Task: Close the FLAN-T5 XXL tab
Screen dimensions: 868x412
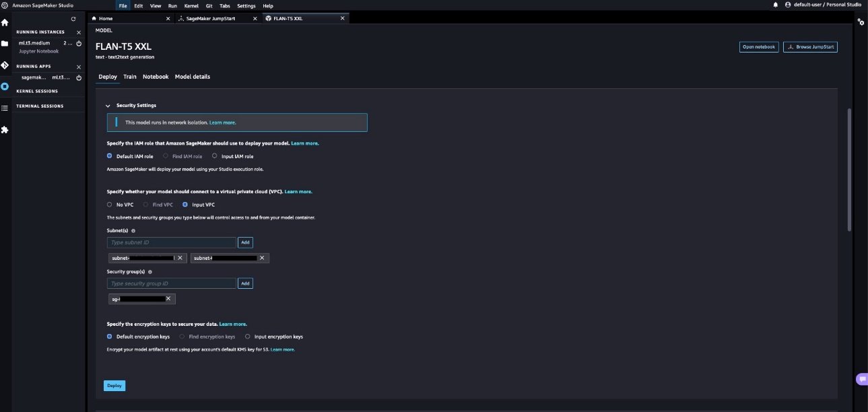Action: point(343,18)
